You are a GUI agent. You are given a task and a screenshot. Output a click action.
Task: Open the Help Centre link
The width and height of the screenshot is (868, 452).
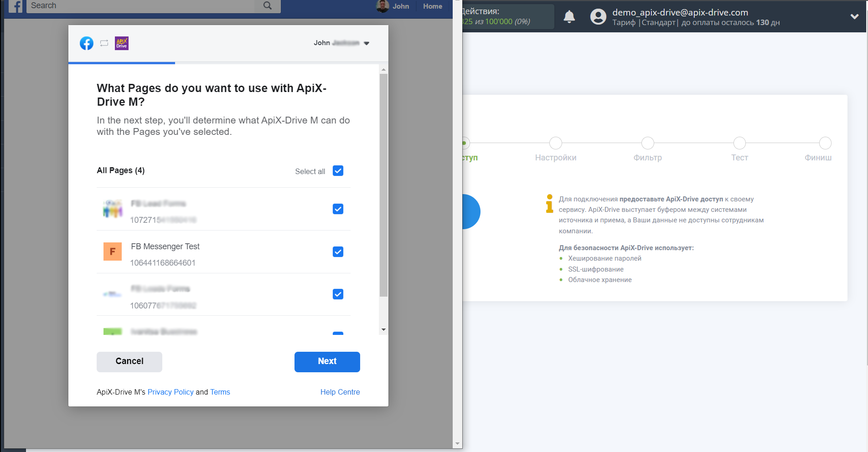pyautogui.click(x=340, y=392)
